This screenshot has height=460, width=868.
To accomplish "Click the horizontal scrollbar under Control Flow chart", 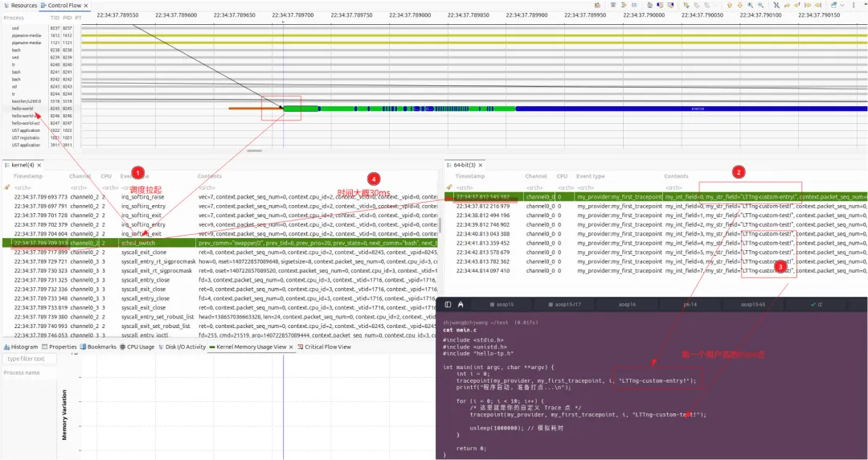I will (x=255, y=150).
